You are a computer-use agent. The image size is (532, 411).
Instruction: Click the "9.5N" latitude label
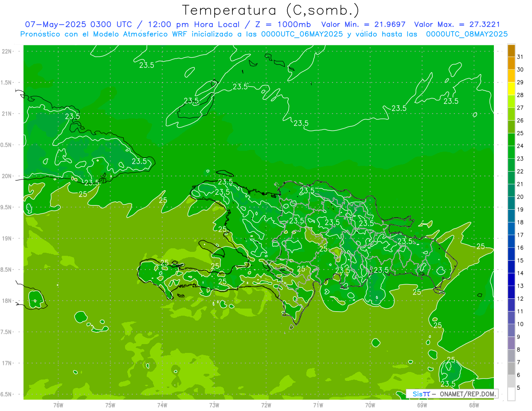(7, 207)
